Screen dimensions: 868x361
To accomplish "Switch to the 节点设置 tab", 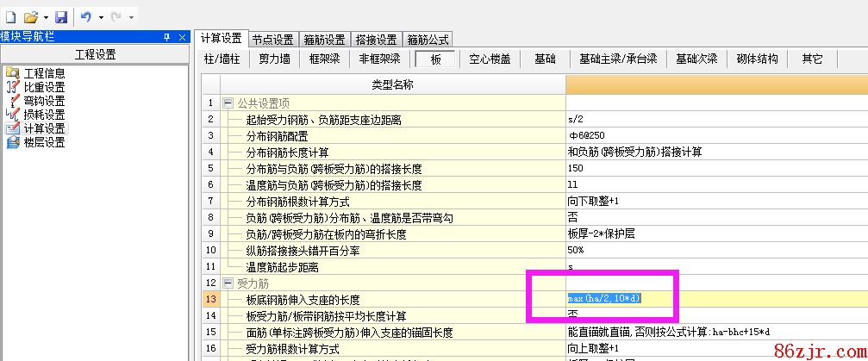I will point(273,40).
